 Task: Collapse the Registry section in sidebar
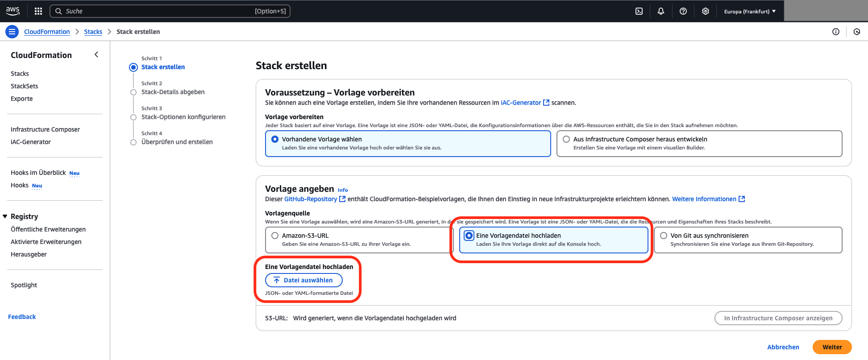[5, 216]
